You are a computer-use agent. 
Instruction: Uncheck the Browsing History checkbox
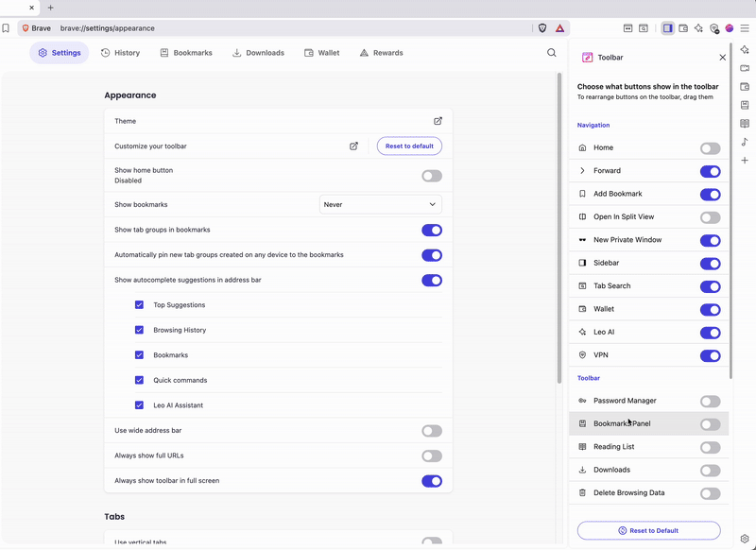[x=139, y=330]
